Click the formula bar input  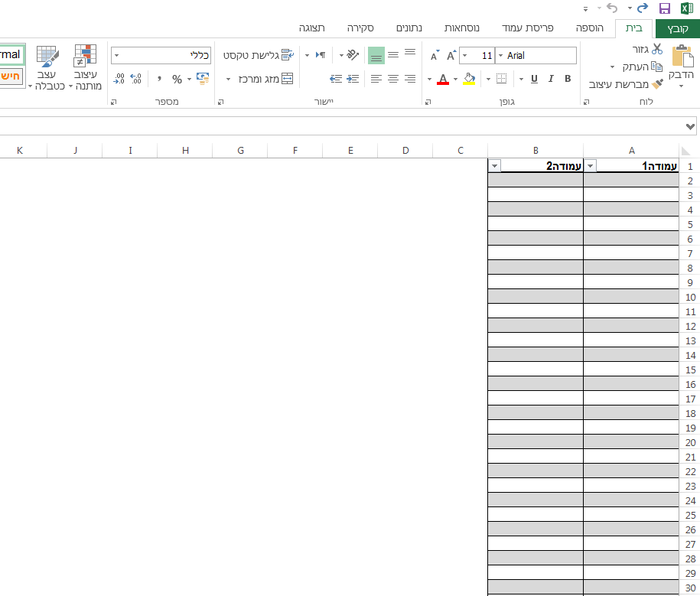tap(341, 126)
